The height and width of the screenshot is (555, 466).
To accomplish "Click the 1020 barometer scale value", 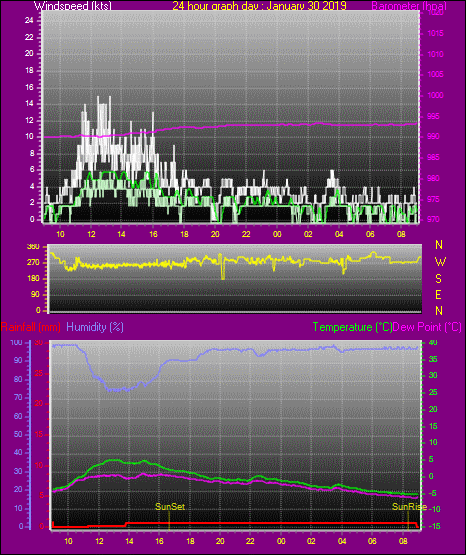I will click(435, 13).
